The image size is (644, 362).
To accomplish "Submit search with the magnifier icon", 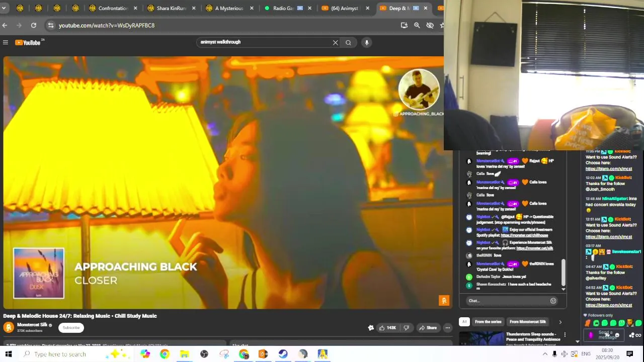I will [x=348, y=43].
